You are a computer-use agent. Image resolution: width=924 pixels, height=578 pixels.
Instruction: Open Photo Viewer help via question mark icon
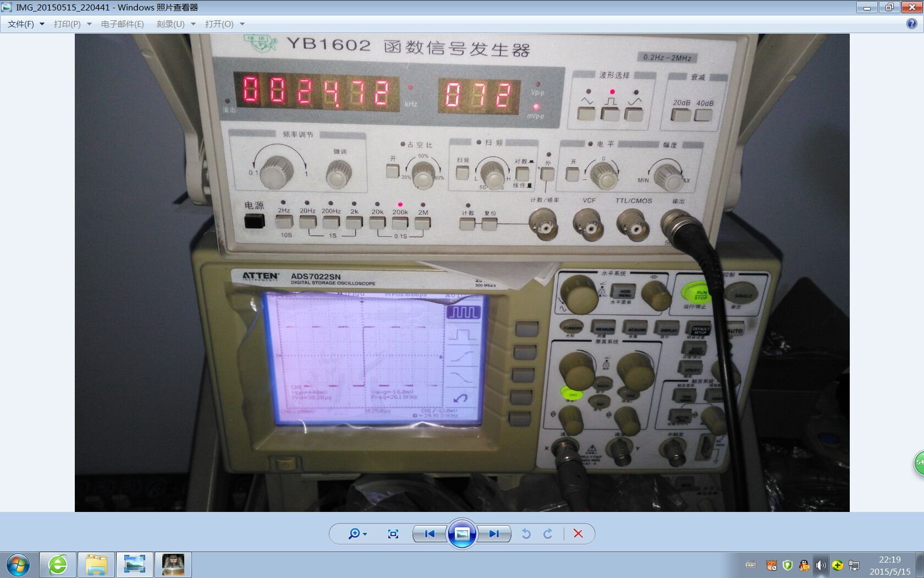tap(911, 24)
